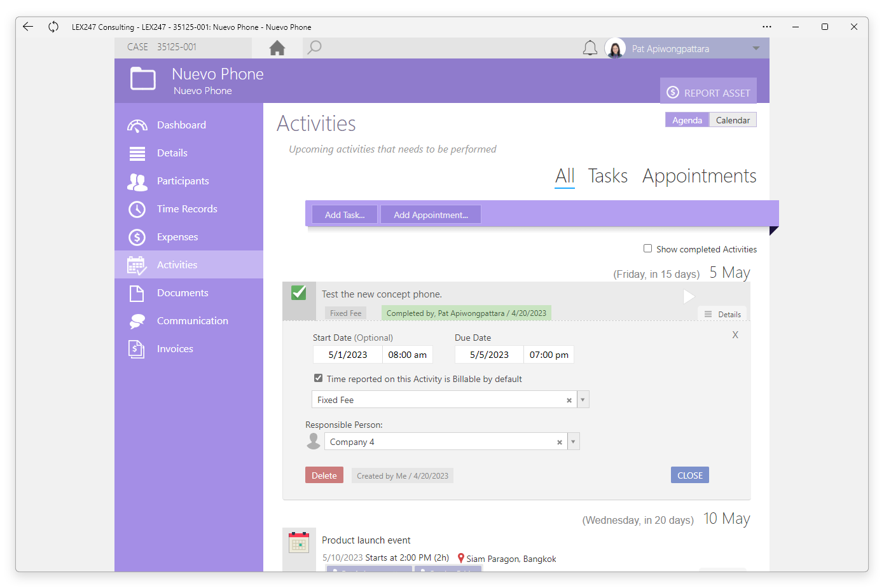The image size is (884, 588).
Task: Select the Appointments tab
Action: point(699,176)
